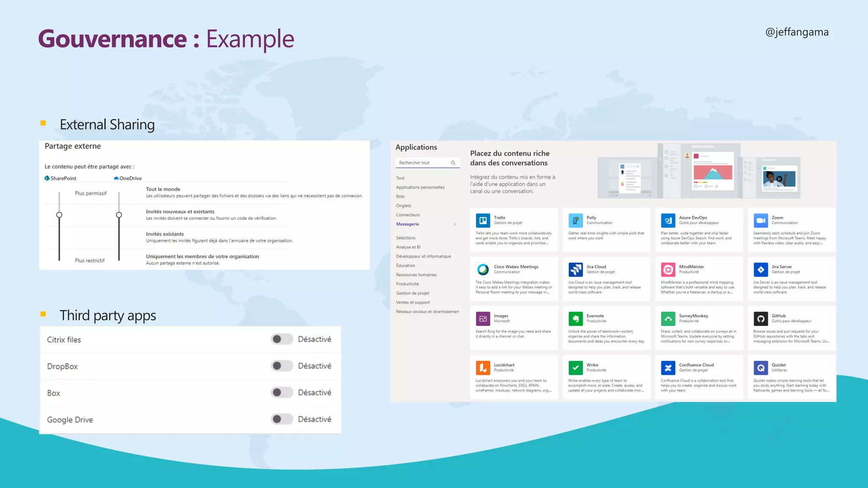Click the OneDrive cloud icon
This screenshot has height=488, width=868.
coord(116,178)
